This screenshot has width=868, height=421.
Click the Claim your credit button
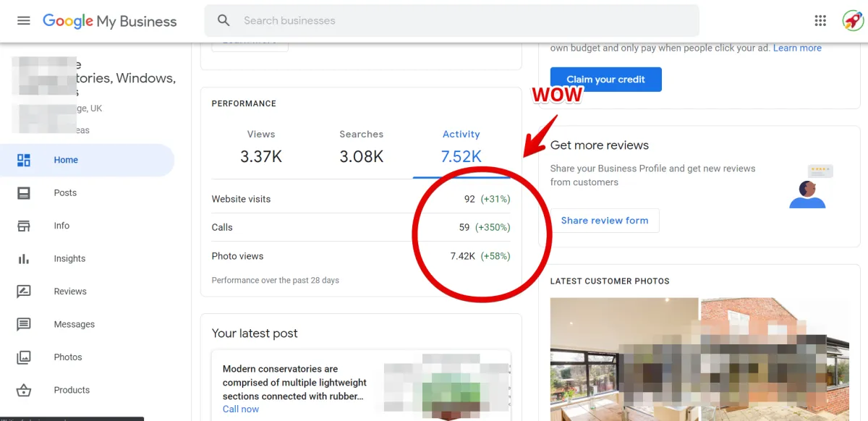606,80
